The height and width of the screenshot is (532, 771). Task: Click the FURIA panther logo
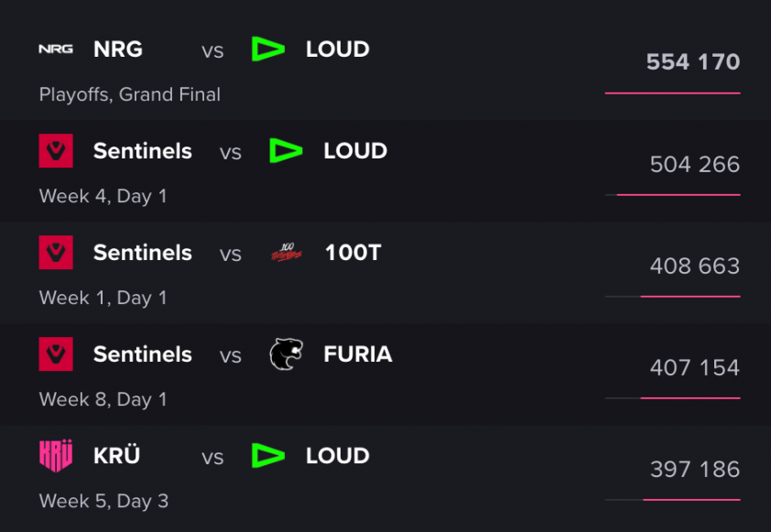coord(287,354)
